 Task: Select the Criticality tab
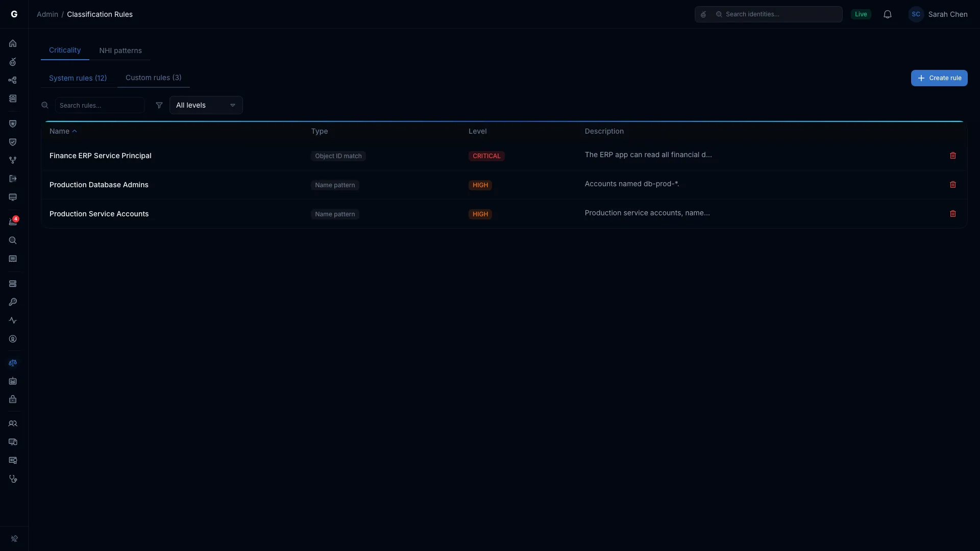pyautogui.click(x=65, y=50)
